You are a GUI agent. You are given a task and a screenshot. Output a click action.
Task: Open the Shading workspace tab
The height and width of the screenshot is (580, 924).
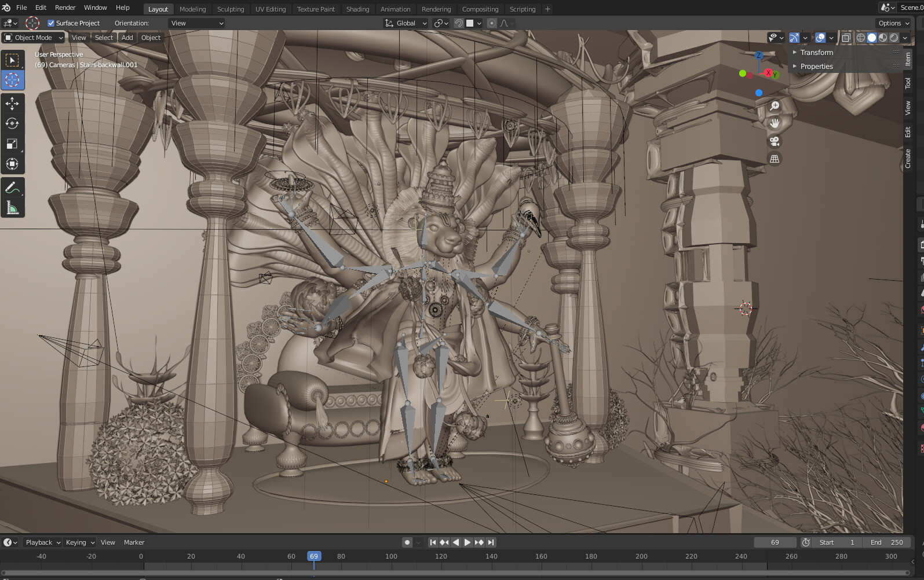pos(357,9)
